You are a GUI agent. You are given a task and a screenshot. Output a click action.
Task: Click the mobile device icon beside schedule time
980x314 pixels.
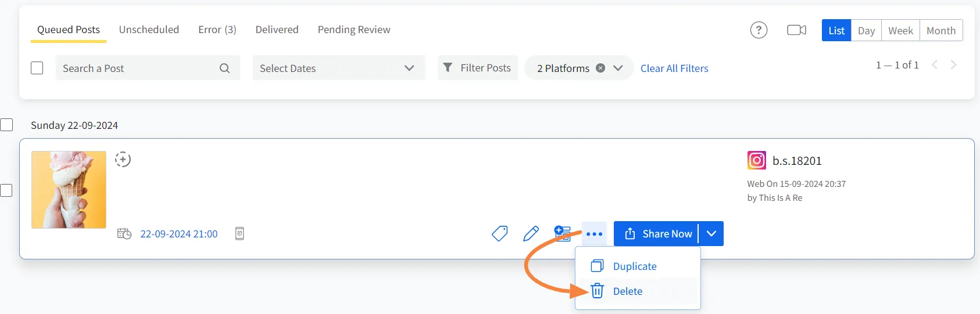coord(239,234)
